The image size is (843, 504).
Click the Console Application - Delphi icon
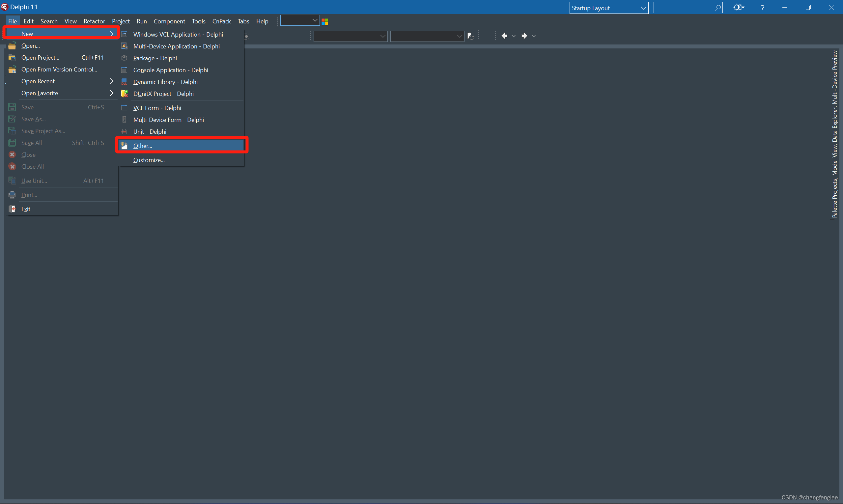click(124, 70)
